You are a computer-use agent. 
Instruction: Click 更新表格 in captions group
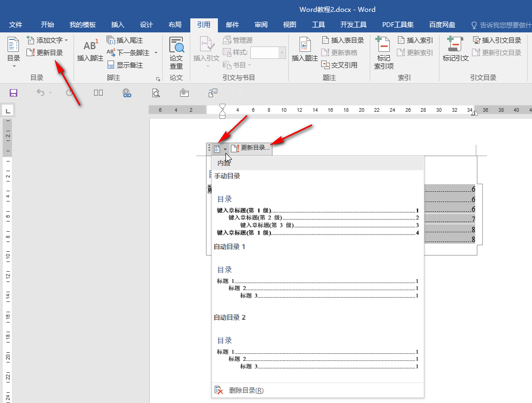click(x=340, y=52)
